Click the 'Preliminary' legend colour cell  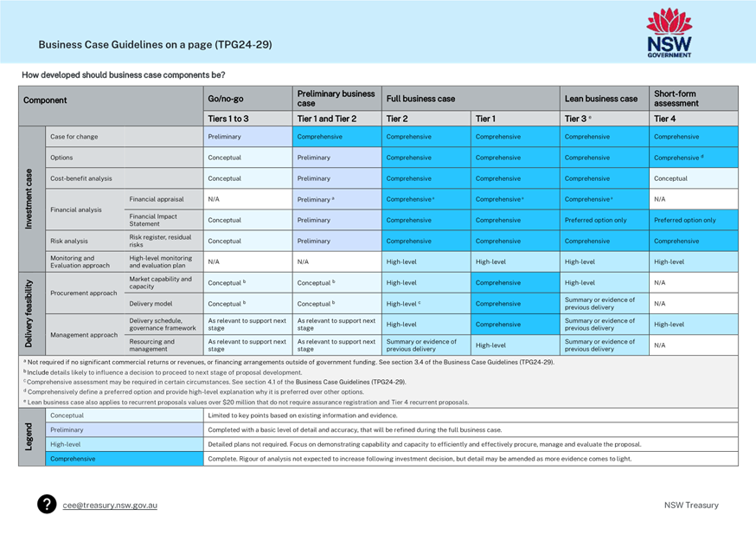click(x=125, y=429)
